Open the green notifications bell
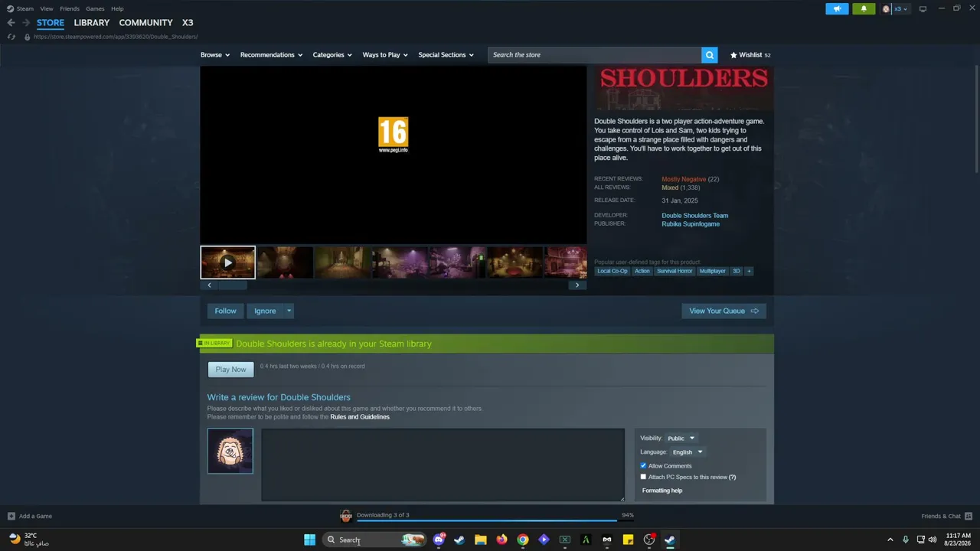The width and height of the screenshot is (980, 551). click(864, 9)
